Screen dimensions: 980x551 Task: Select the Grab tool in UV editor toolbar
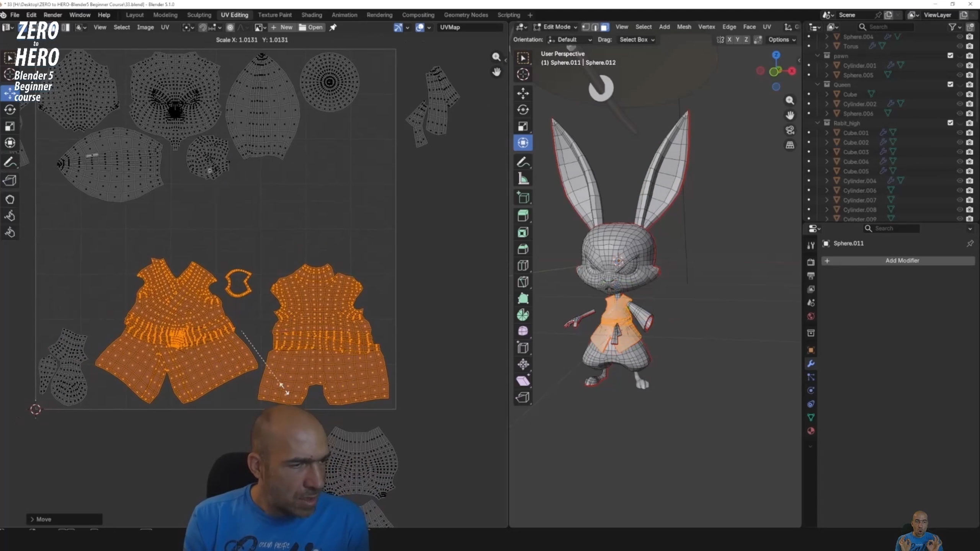[10, 199]
